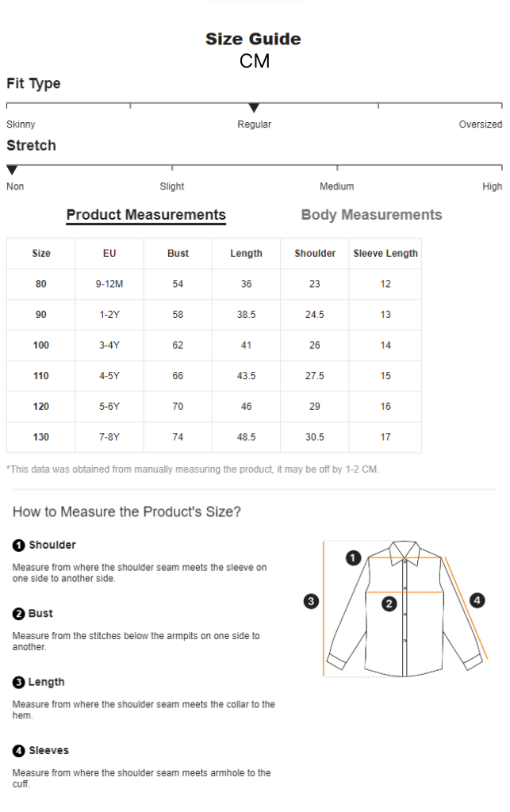The width and height of the screenshot is (510, 812).
Task: Click the Oversized label on Fit Type scale
Action: [480, 124]
